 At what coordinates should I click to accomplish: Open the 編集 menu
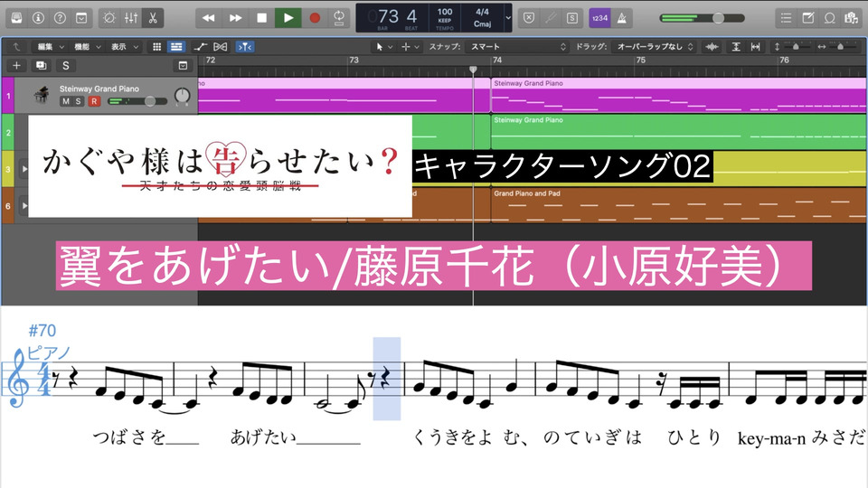coord(51,47)
